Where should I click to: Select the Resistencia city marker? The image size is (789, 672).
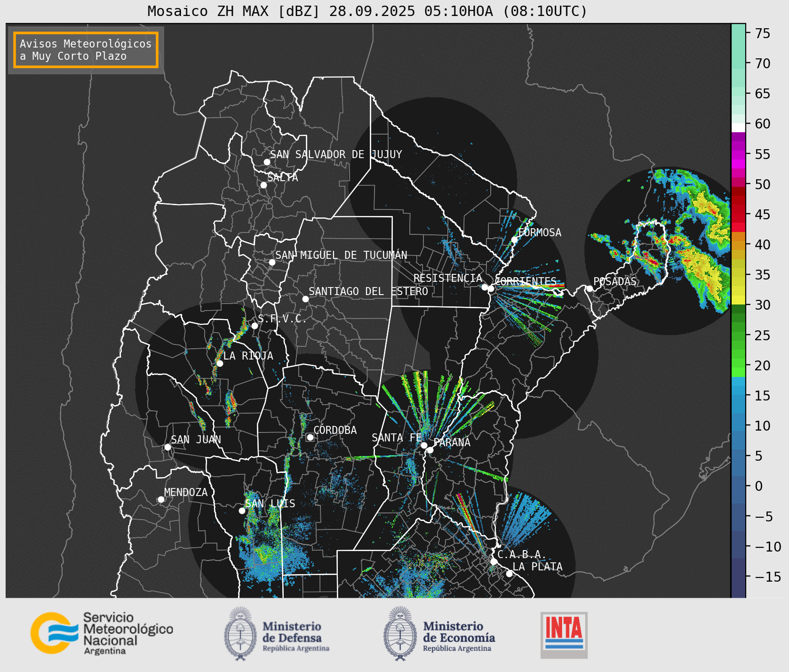(x=485, y=287)
